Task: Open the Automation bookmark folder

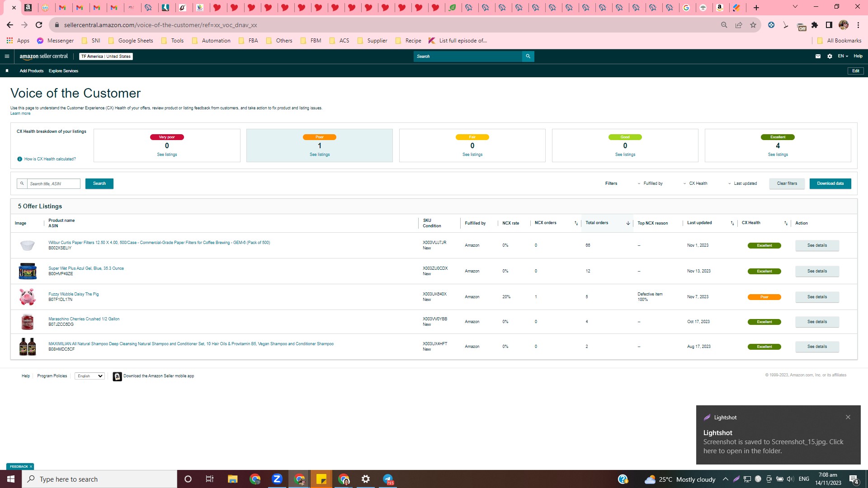Action: tap(211, 41)
